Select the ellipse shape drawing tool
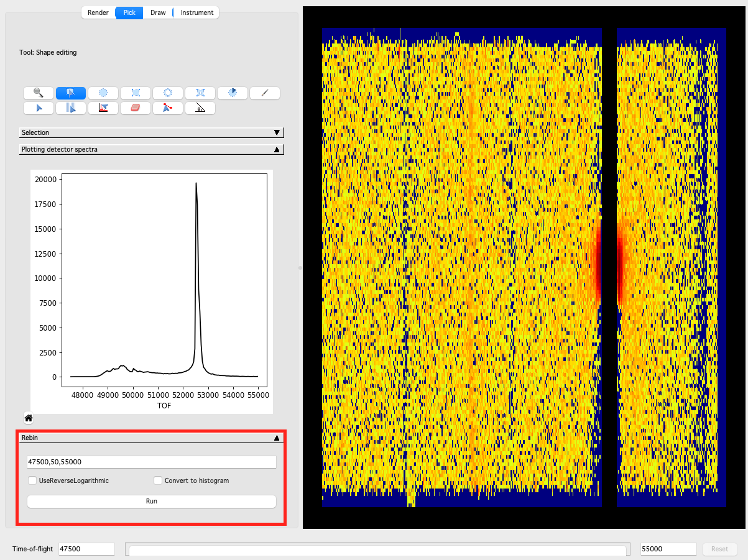 coord(103,93)
